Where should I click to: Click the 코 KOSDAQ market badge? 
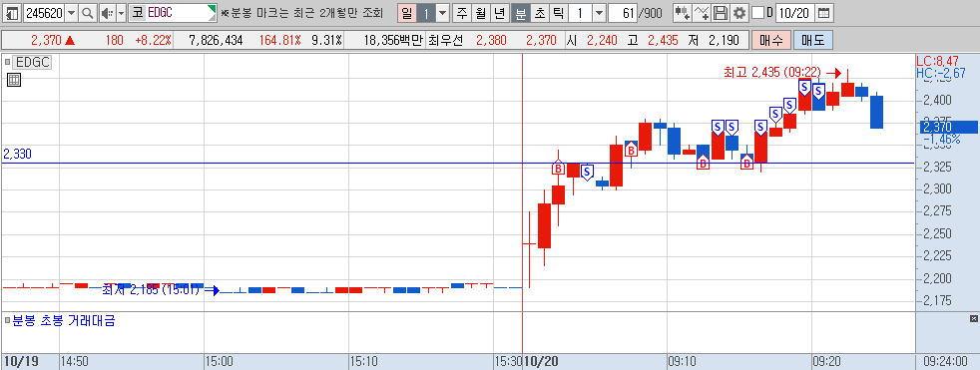[137, 13]
